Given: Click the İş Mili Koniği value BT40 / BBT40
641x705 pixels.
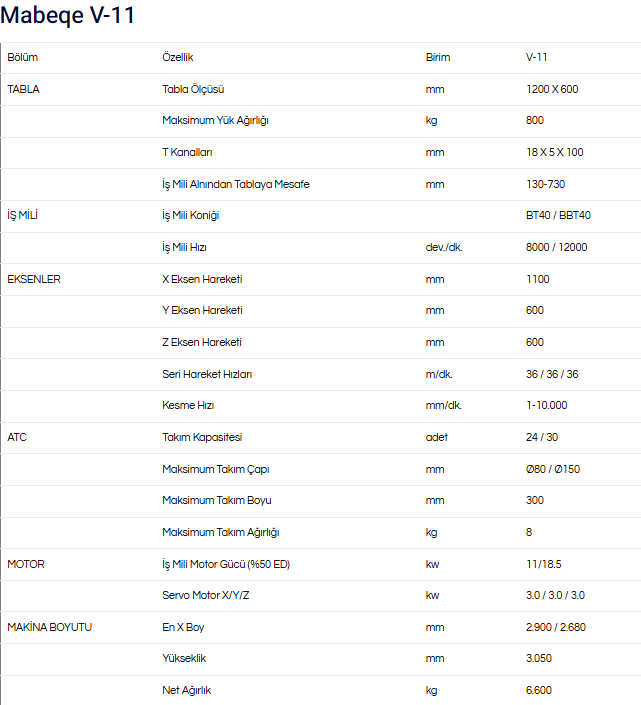Looking at the screenshot, I should click(558, 215).
